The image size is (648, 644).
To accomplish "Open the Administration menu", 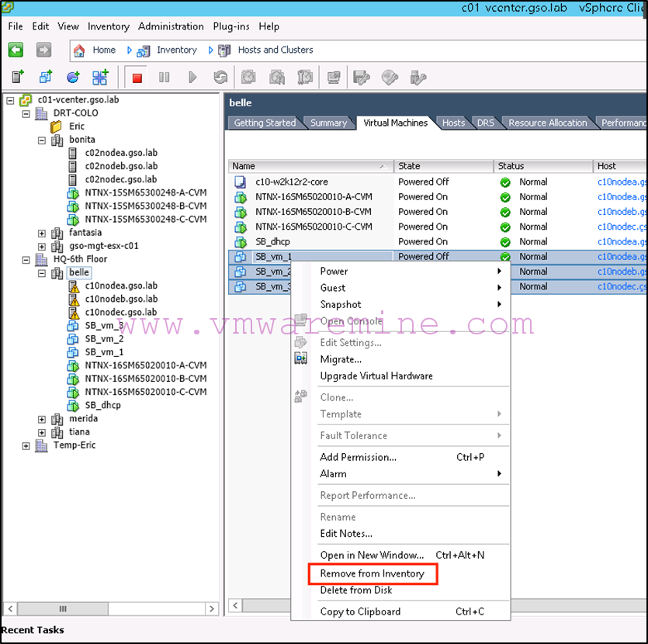I will click(x=171, y=26).
